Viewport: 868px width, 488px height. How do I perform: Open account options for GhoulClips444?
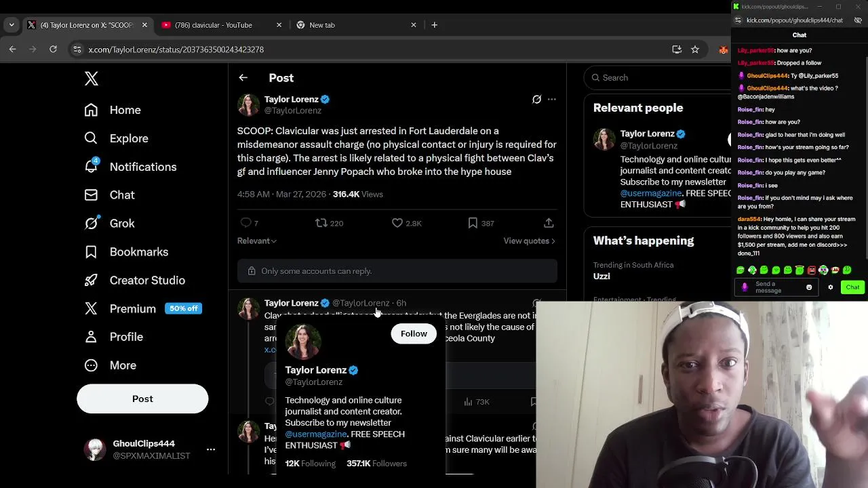coord(211,449)
